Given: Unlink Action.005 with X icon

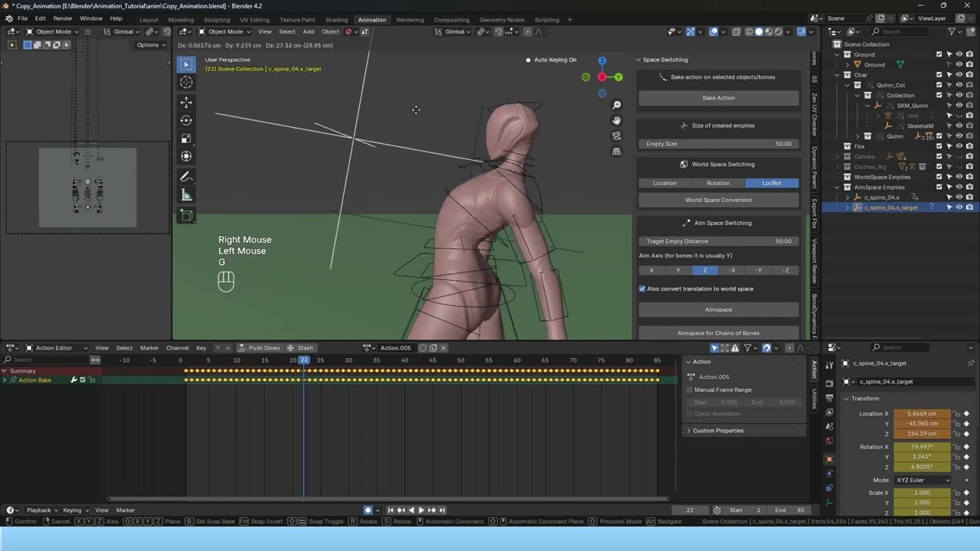Looking at the screenshot, I should [x=443, y=347].
